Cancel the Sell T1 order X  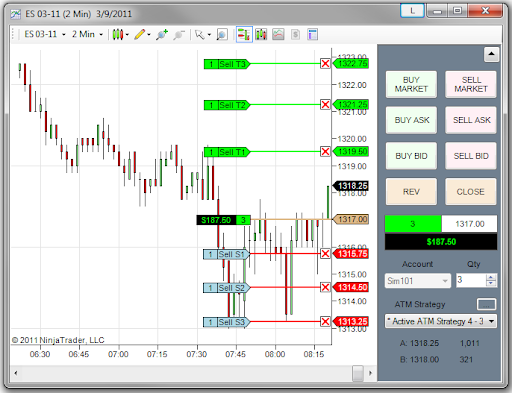coord(325,152)
